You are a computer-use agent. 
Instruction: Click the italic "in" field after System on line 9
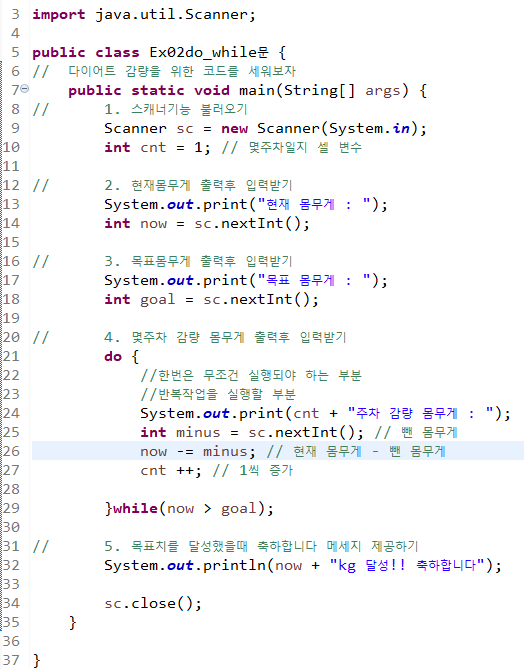pyautogui.click(x=401, y=128)
